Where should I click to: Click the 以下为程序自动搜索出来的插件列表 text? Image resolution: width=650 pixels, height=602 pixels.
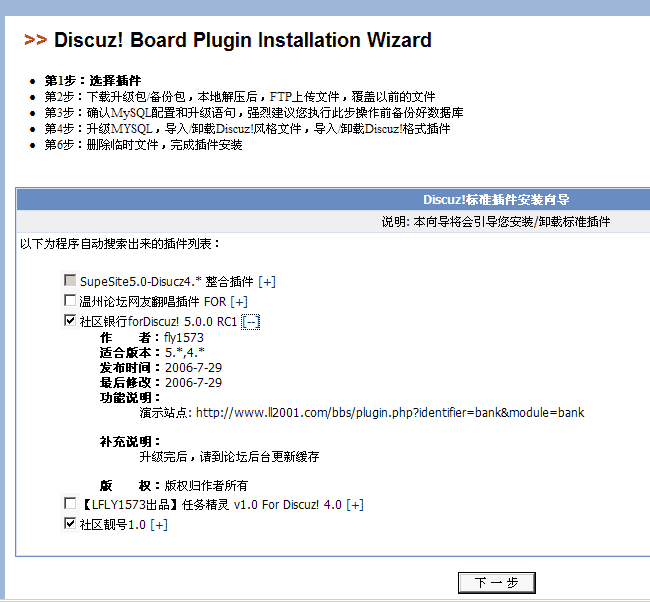pos(120,244)
